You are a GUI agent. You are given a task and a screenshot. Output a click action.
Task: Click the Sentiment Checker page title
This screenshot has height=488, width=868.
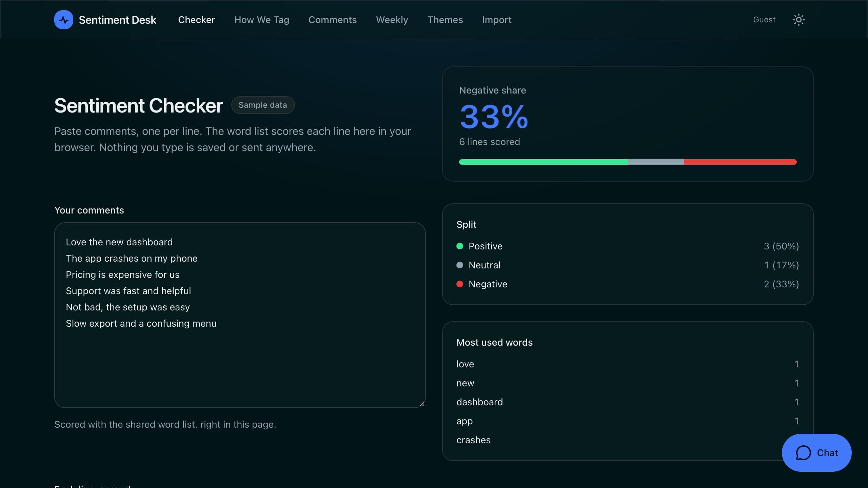(138, 105)
